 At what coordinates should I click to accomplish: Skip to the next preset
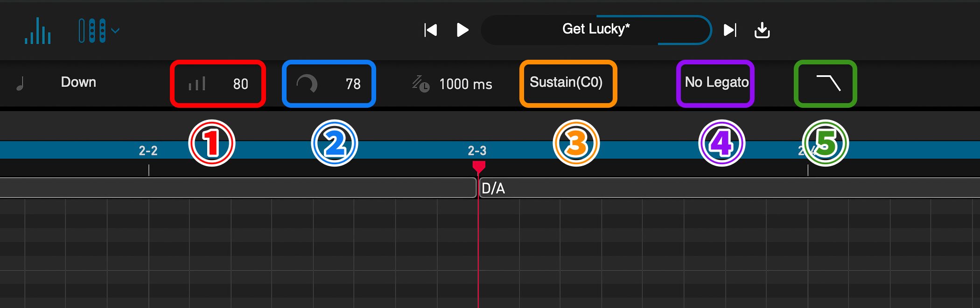[x=730, y=30]
